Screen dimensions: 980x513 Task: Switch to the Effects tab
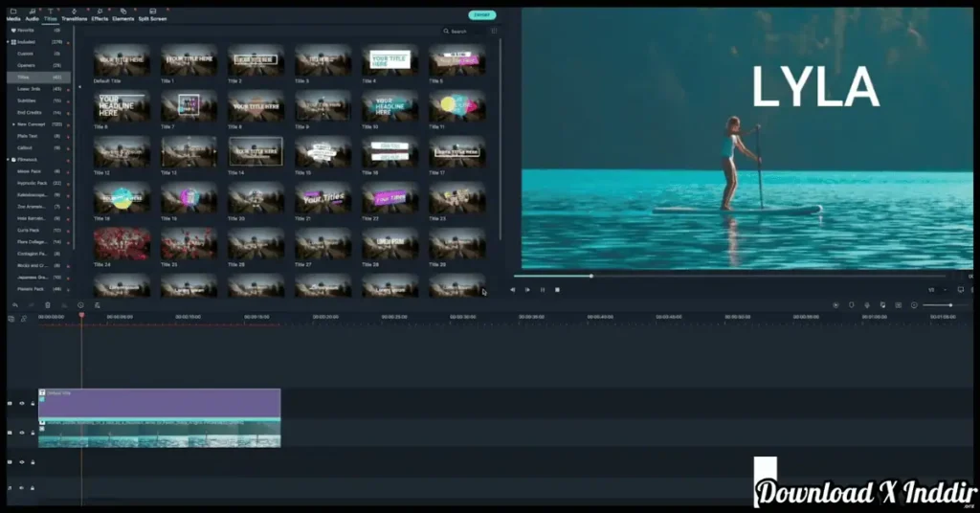tap(100, 15)
